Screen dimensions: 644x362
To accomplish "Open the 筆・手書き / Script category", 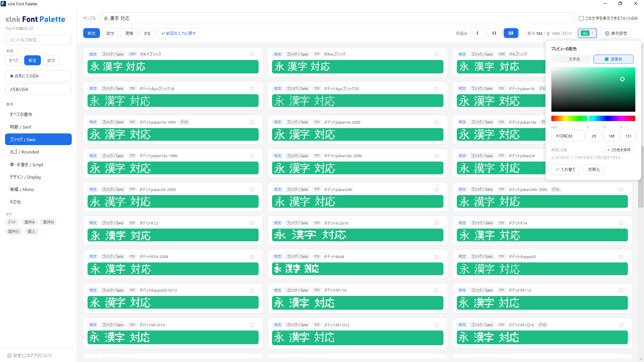I will [38, 165].
